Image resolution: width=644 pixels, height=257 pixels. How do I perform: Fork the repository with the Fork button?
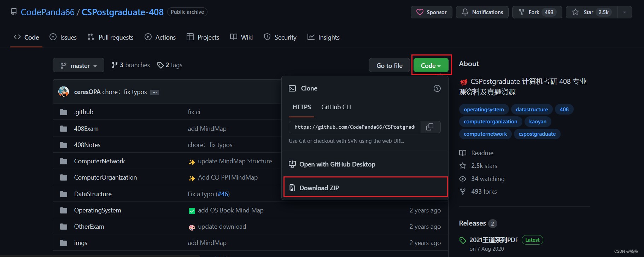[537, 12]
